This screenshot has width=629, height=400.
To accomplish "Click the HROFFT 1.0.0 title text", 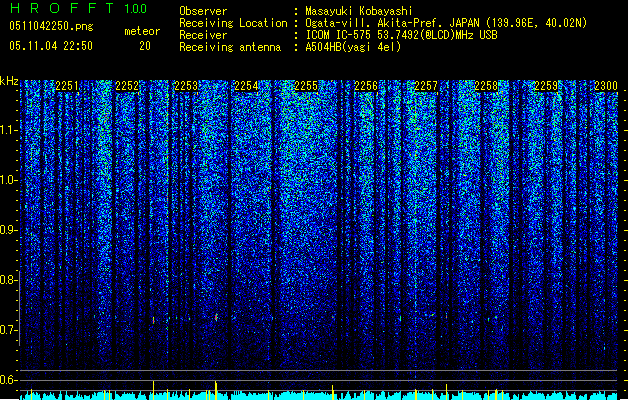I will coord(78,8).
